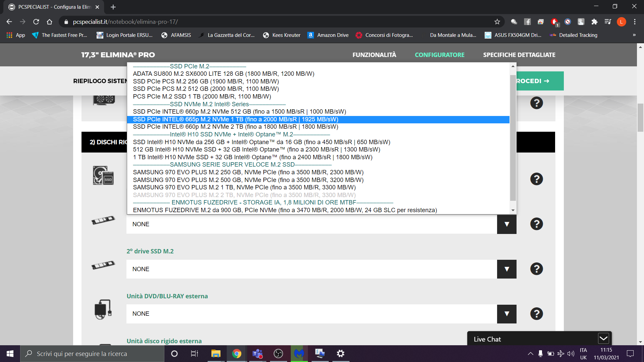
Task: Show more bookmarks with the chevron
Action: (x=634, y=35)
